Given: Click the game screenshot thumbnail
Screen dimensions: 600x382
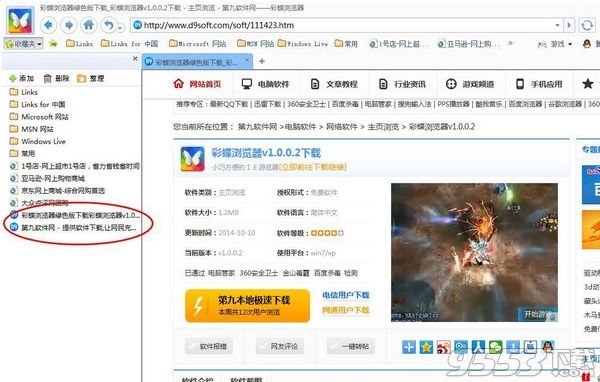Looking at the screenshot, I should pos(474,252).
